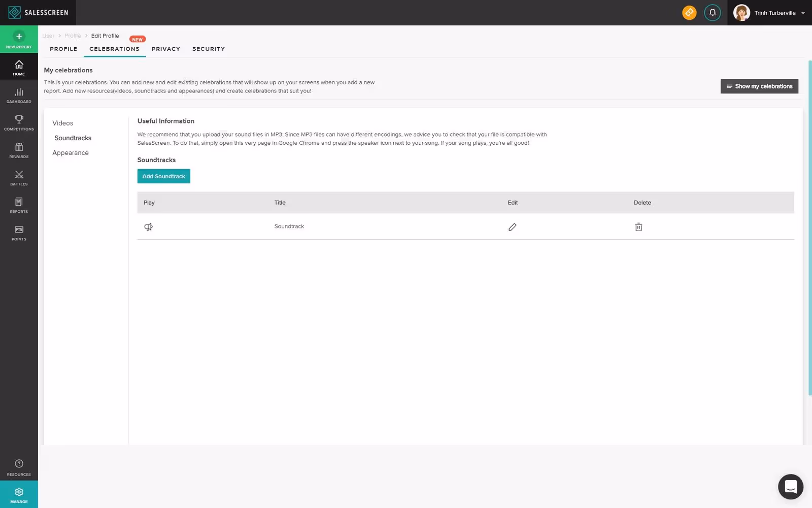Click Trinh Turberville's avatar
This screenshot has width=812, height=508.
tap(742, 13)
